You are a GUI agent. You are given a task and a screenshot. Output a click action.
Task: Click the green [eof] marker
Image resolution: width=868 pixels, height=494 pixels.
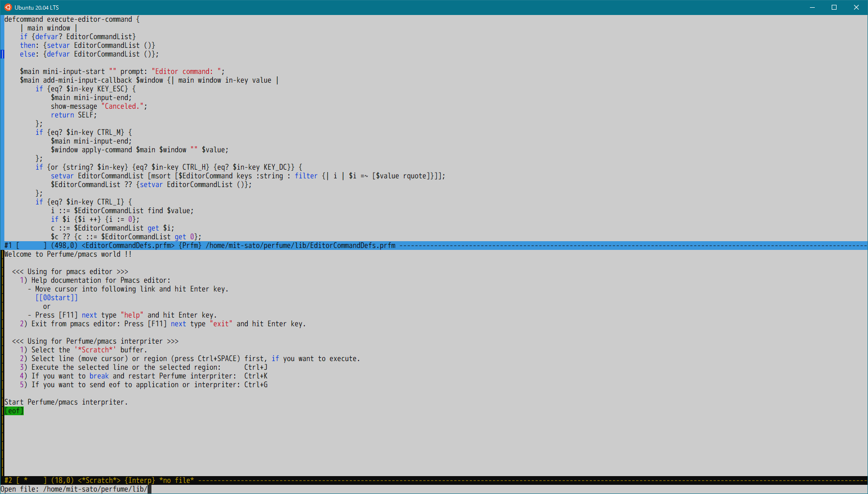click(x=14, y=411)
